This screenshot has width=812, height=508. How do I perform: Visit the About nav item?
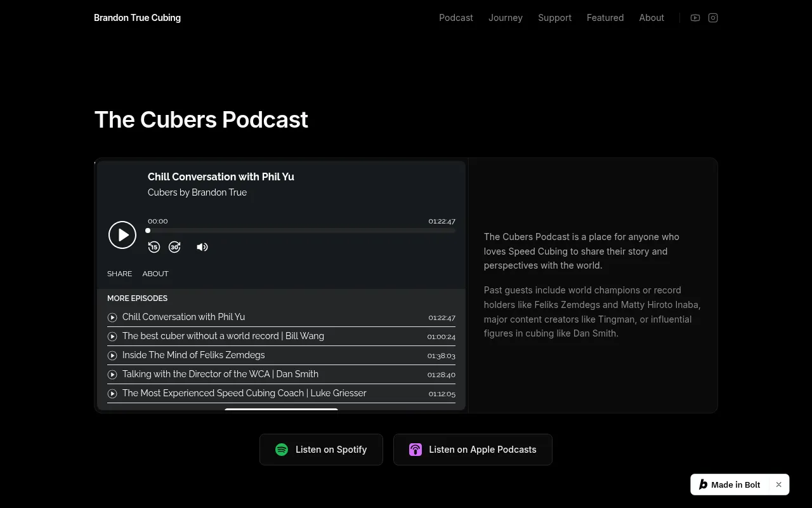652,18
